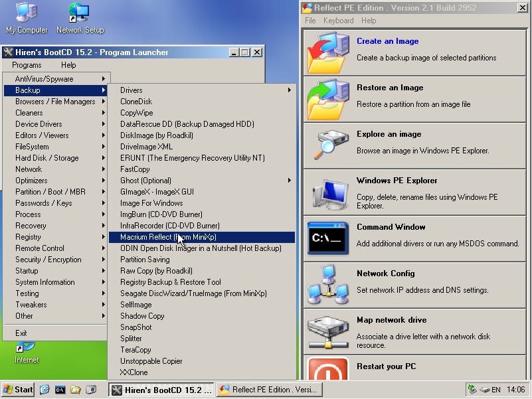Click the Start button on the taskbar
The width and height of the screenshot is (532, 399).
[18, 390]
